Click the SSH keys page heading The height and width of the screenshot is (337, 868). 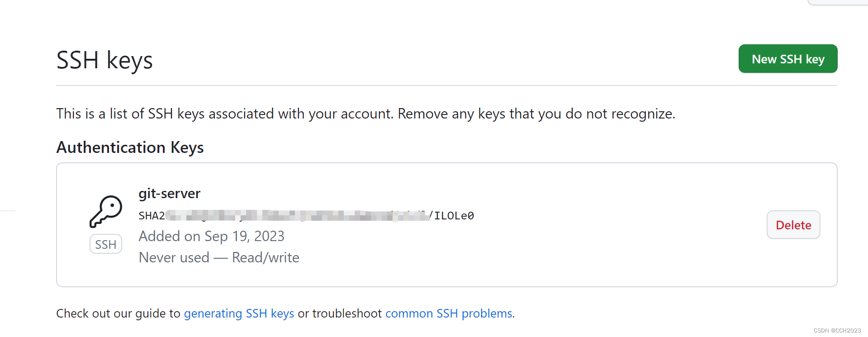tap(104, 59)
